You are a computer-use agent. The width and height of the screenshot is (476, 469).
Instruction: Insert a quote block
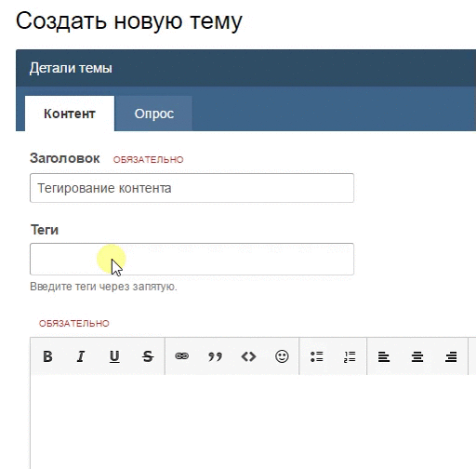215,356
